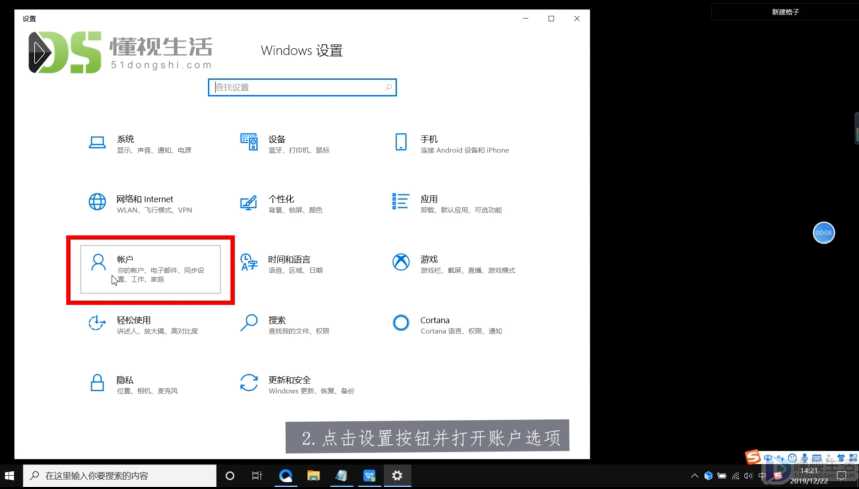Open the 游戏 (Gaming) Xbox tile
This screenshot has width=859, height=489.
point(454,263)
